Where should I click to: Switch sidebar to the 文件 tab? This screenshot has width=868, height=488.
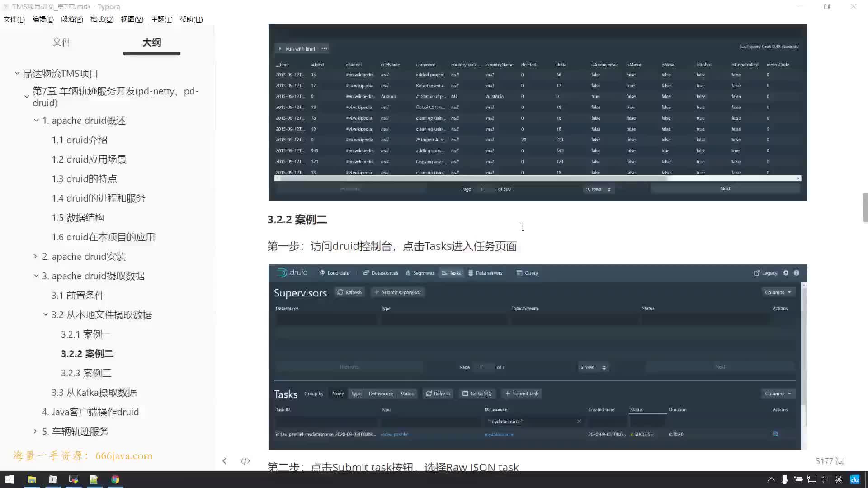tap(61, 42)
